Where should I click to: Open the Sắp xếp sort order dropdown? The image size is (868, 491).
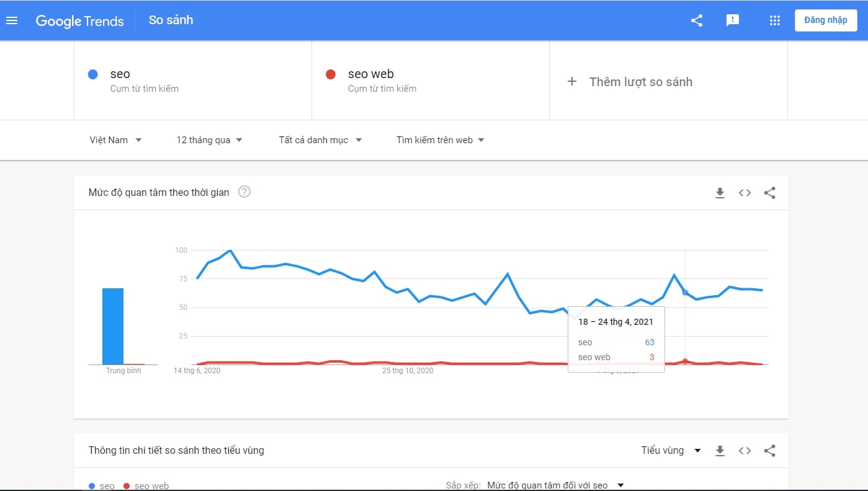coord(555,485)
